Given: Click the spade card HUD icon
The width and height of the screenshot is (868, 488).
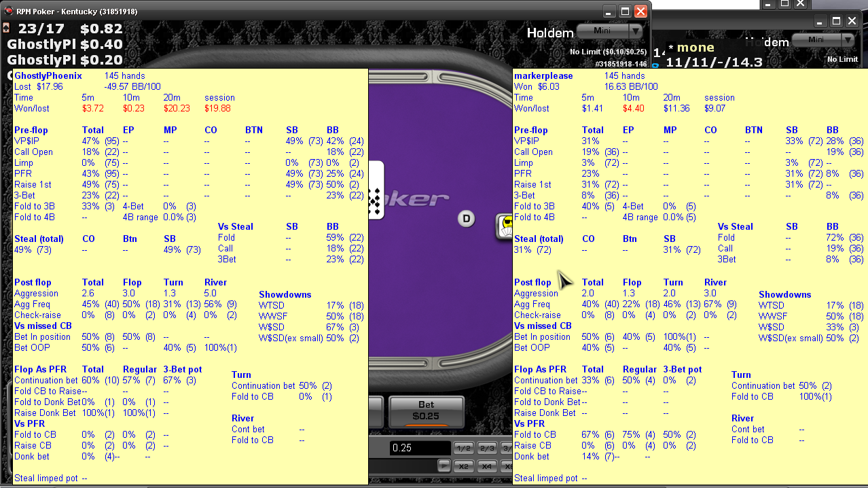Looking at the screenshot, I should coord(6,28).
